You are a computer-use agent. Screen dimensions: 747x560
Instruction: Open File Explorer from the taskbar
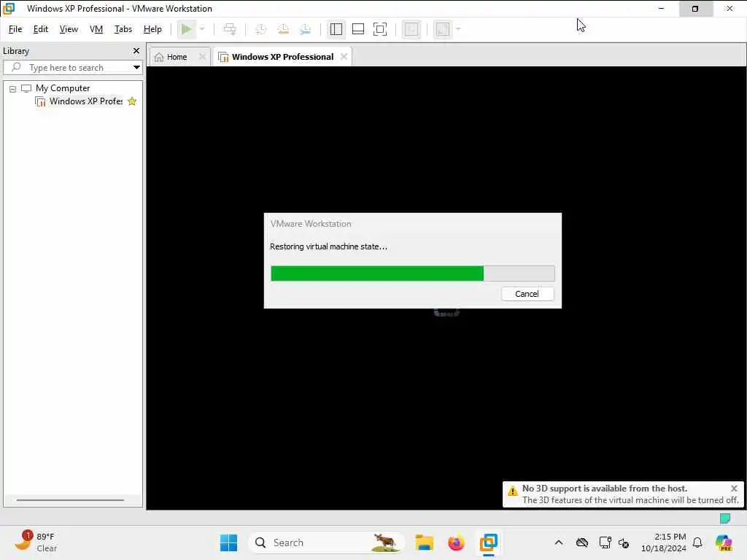click(424, 542)
